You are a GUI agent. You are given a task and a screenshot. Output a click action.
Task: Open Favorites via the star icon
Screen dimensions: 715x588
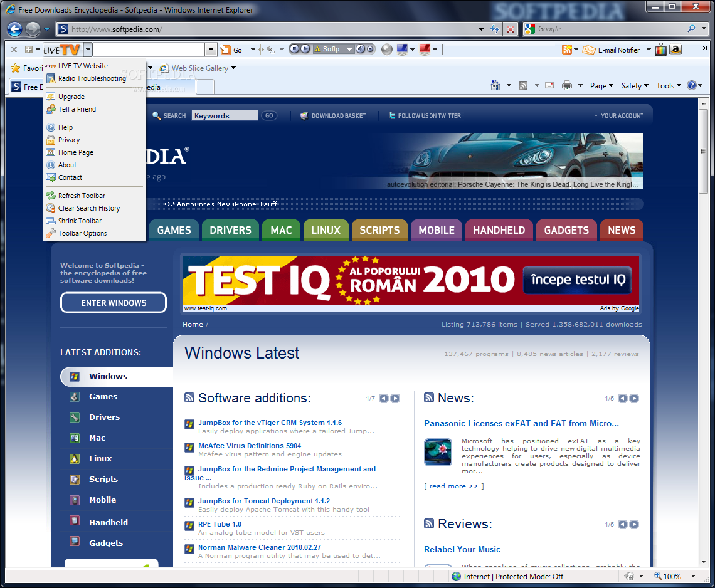[x=16, y=68]
